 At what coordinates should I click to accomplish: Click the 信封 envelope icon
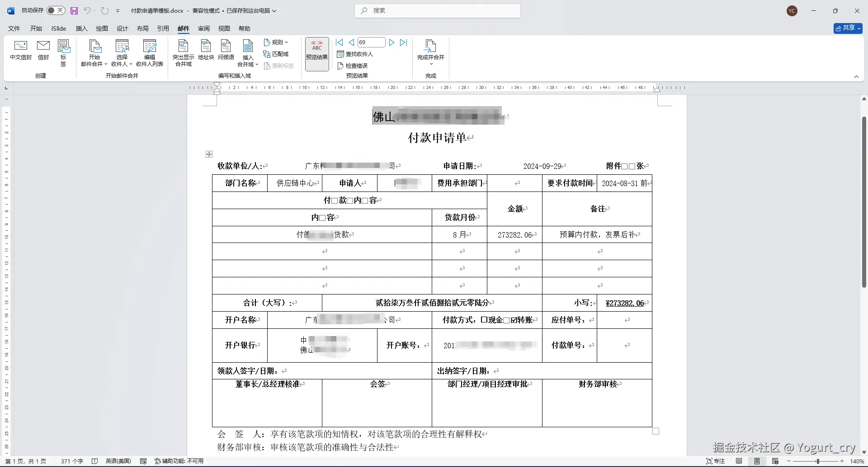tap(43, 51)
